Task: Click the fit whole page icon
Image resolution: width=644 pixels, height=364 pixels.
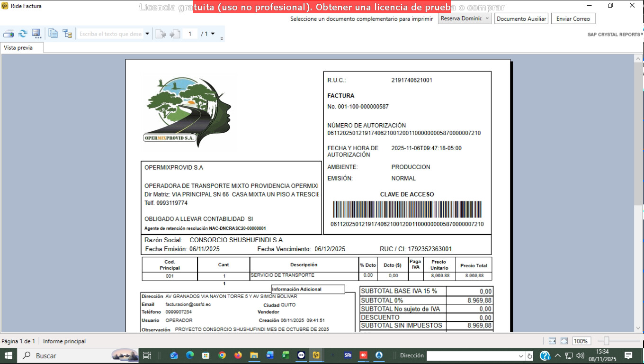Action: pos(564,341)
